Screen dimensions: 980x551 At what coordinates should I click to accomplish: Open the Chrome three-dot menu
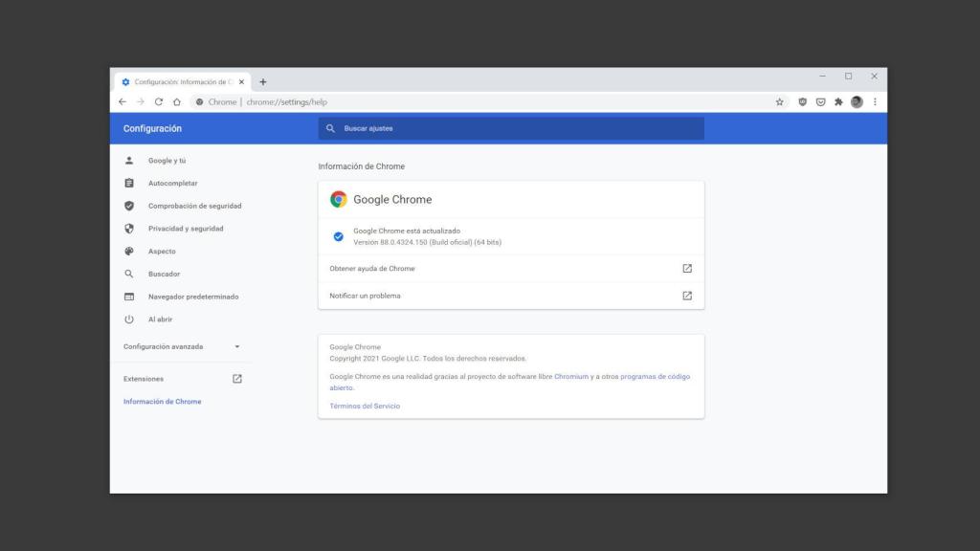click(874, 101)
